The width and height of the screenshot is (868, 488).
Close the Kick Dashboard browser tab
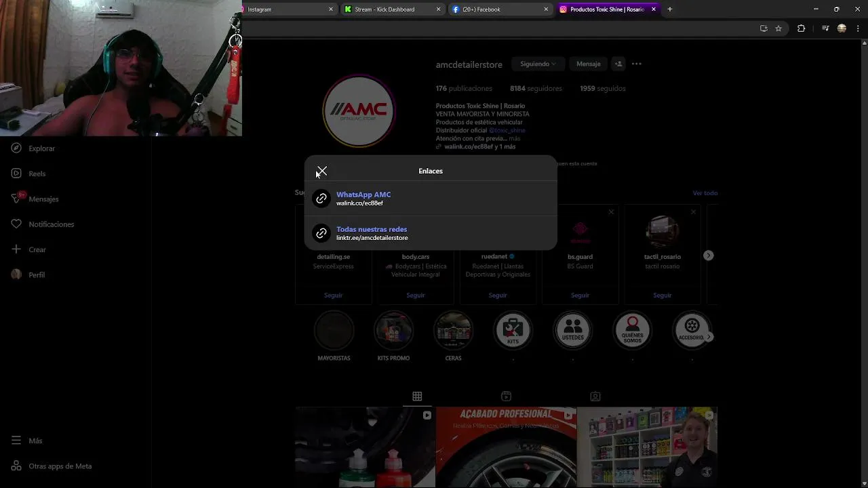[x=439, y=9]
